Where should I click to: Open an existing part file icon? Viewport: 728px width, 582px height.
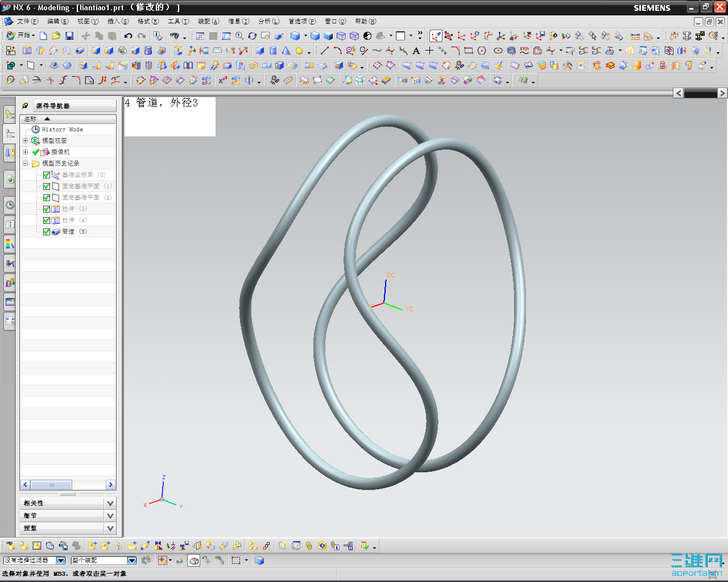[x=56, y=36]
